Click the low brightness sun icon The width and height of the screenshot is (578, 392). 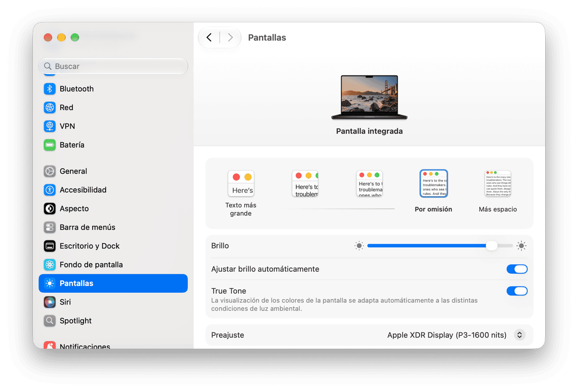(359, 246)
